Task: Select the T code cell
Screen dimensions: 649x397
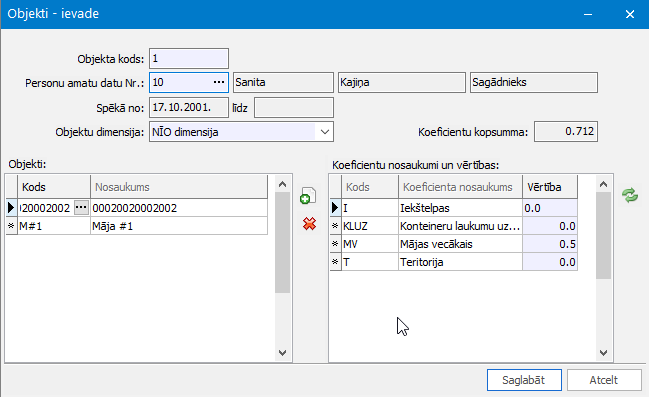Action: (x=370, y=262)
